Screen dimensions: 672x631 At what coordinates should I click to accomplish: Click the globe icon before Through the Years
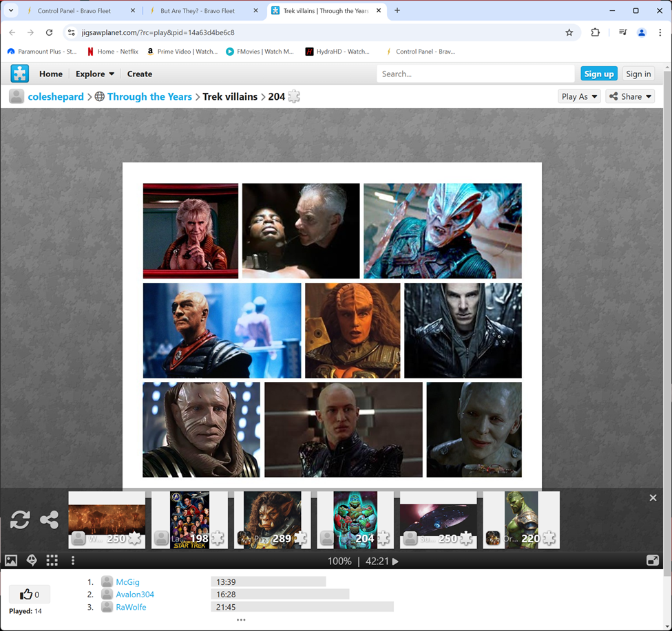99,96
